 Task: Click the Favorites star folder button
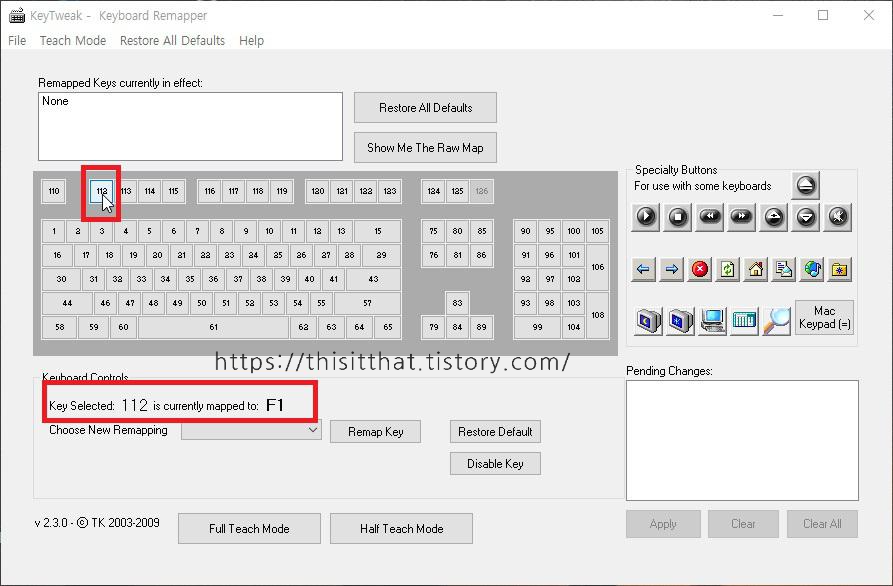click(839, 269)
